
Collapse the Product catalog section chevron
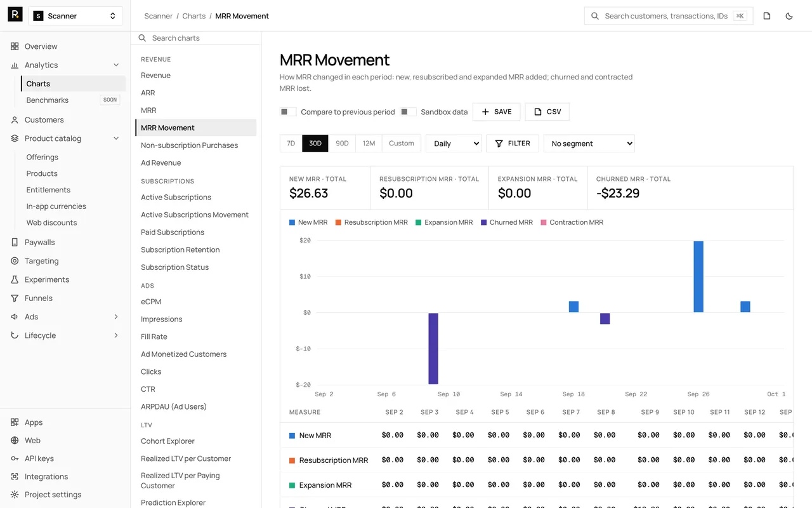116,138
